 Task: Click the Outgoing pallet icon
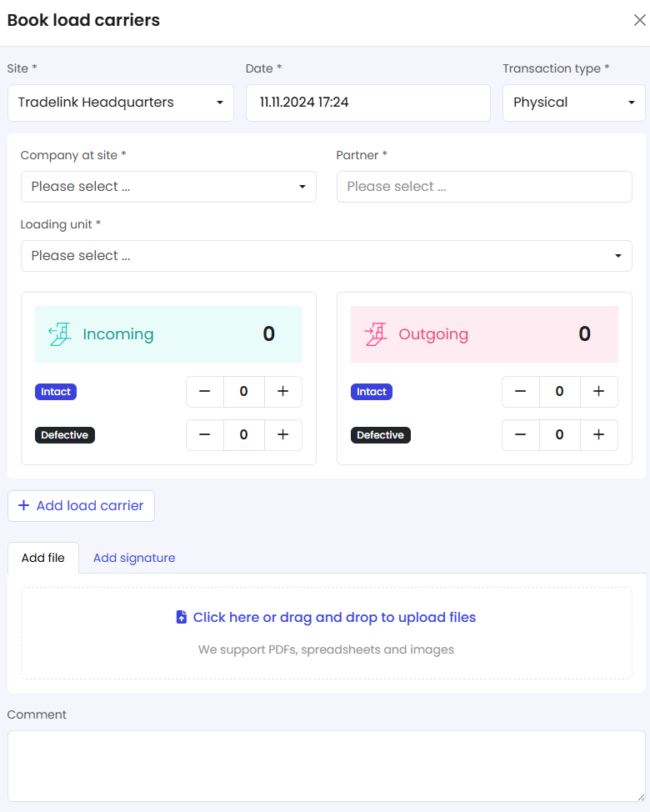tap(375, 334)
